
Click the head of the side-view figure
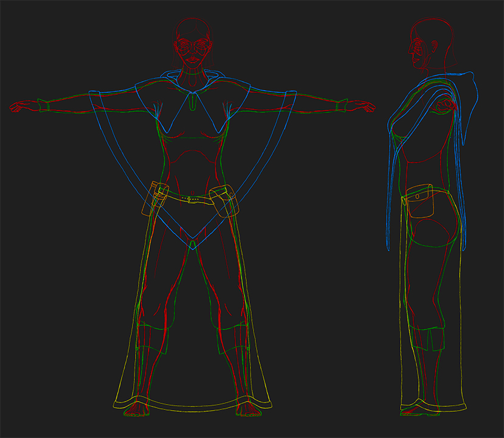[x=429, y=43]
